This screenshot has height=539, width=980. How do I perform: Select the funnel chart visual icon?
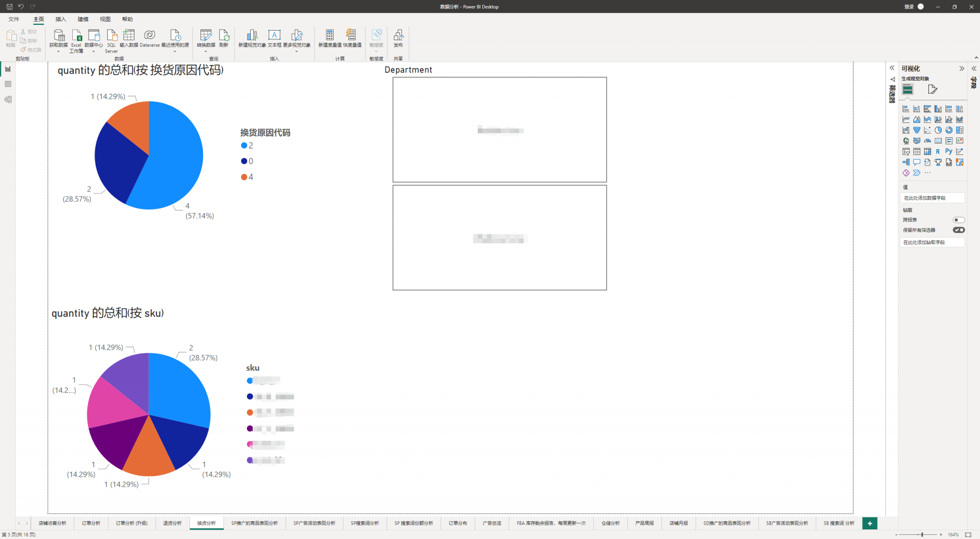pyautogui.click(x=916, y=130)
